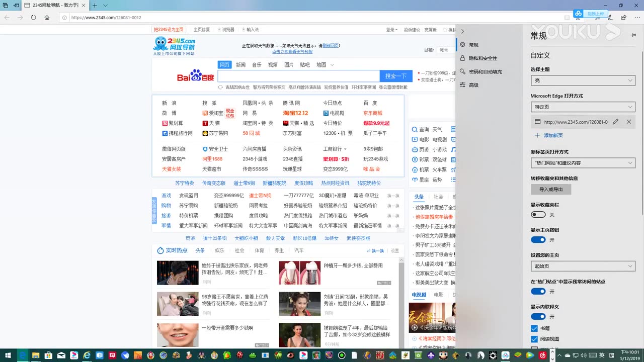644x362 pixels.
Task: Select the 娱乐 news tab
Action: (x=220, y=250)
